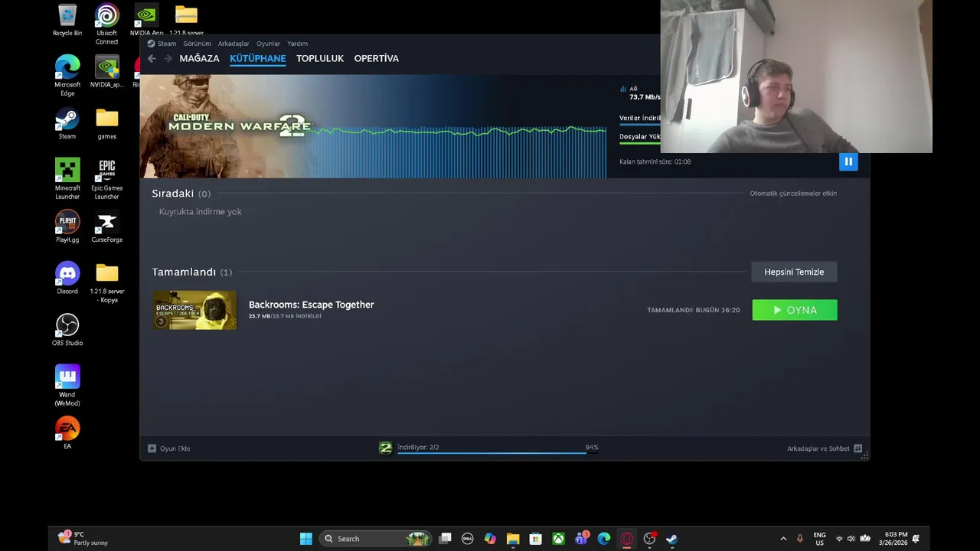Image resolution: width=980 pixels, height=551 pixels.
Task: Open the notifications bell icon
Action: (x=916, y=539)
